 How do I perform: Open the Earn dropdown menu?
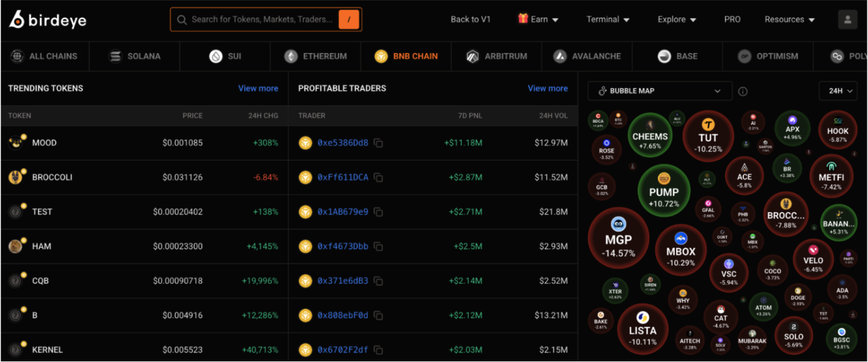click(538, 19)
